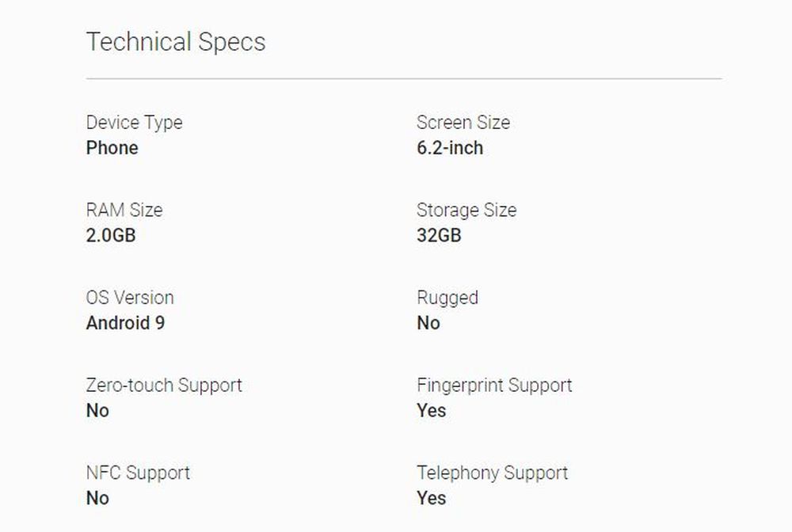This screenshot has width=792, height=532.
Task: Select the Android 9 value
Action: click(x=125, y=323)
